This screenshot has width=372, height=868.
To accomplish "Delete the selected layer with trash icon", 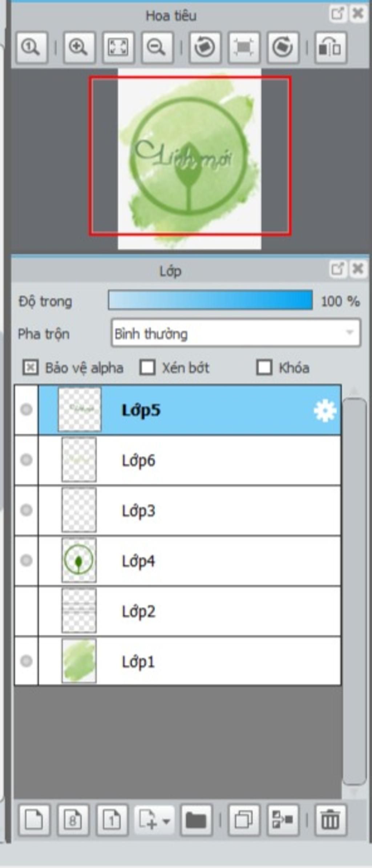I will coord(330,820).
